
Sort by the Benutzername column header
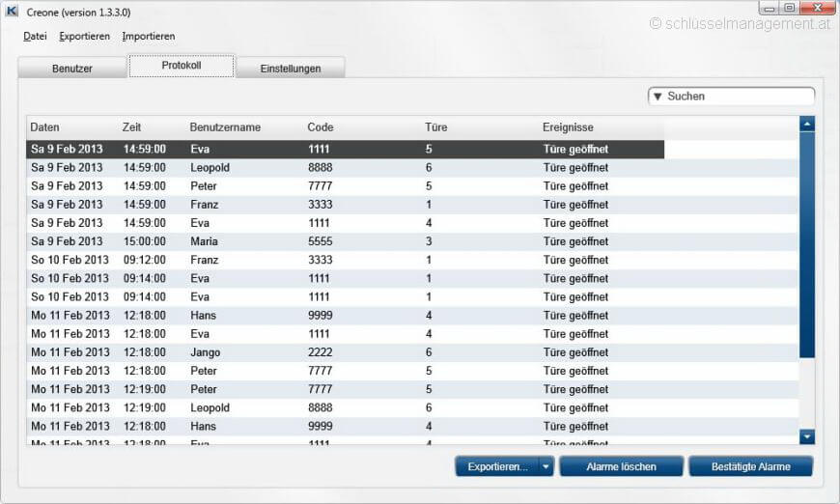tap(225, 127)
